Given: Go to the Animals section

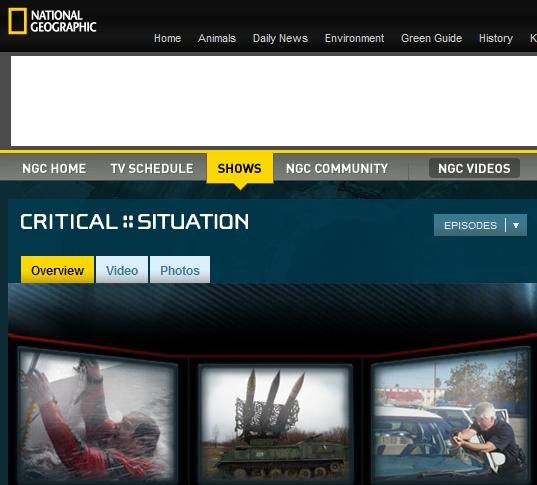Looking at the screenshot, I should [x=217, y=38].
